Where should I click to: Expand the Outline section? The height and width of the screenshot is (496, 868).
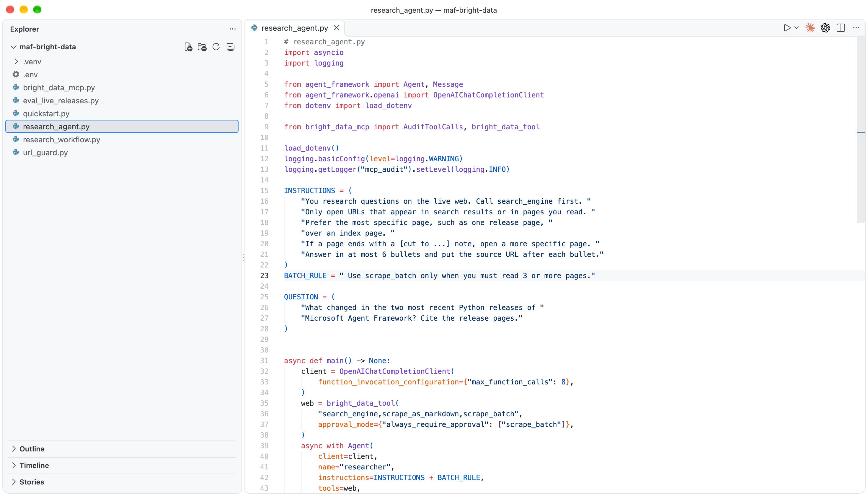click(122, 449)
